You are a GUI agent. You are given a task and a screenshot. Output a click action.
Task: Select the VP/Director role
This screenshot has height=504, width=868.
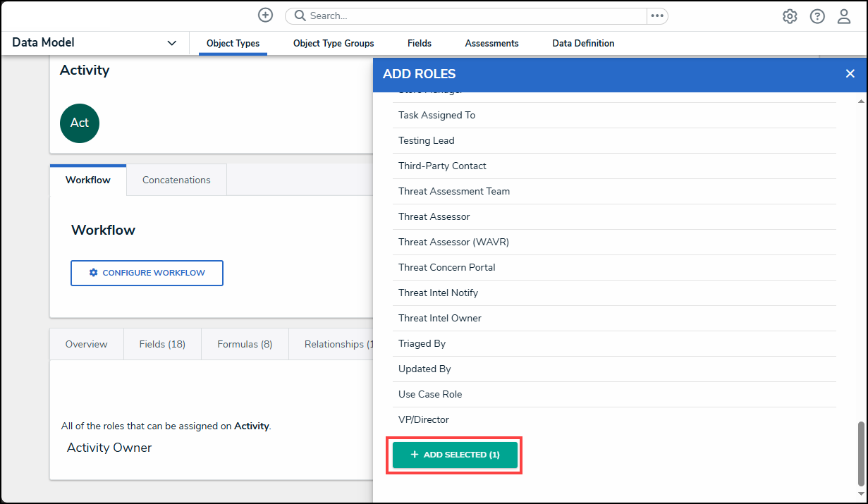pos(424,419)
